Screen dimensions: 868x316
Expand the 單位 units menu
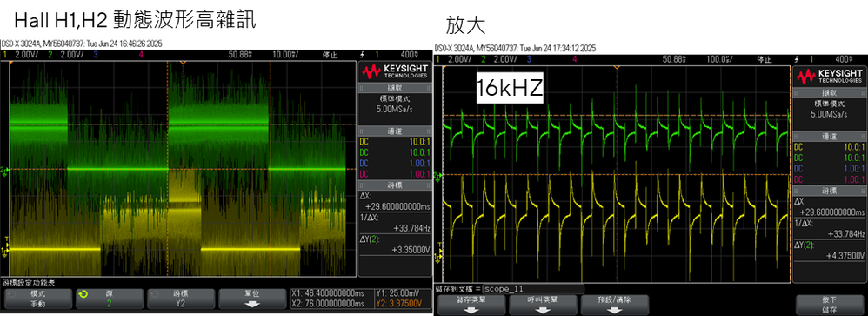[252, 299]
